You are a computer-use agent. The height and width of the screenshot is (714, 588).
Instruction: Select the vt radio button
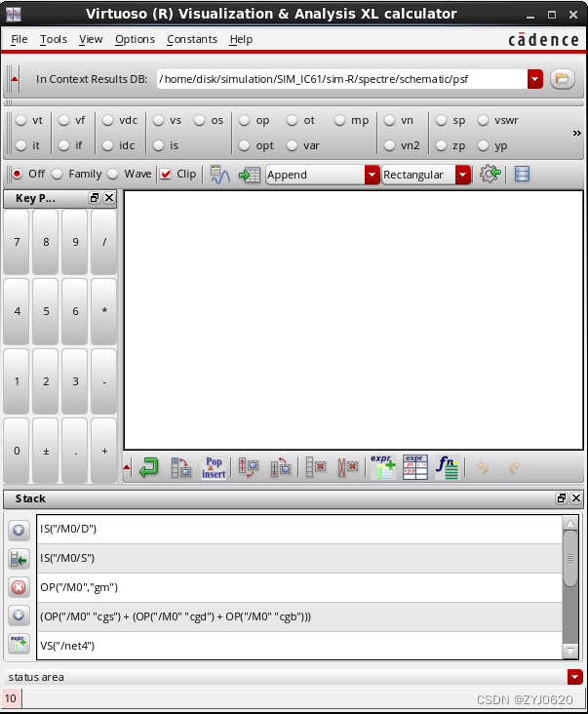click(20, 120)
